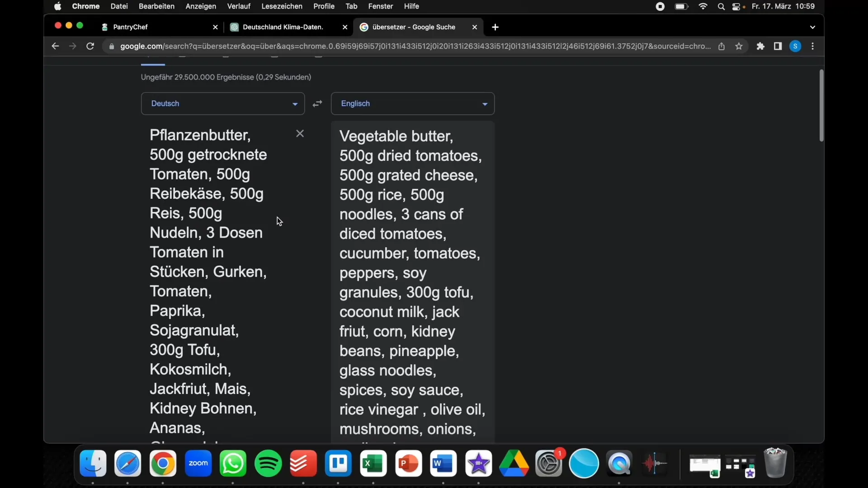Screen dimensions: 868x488
Task: Open the Chrome extensions puzzle icon
Action: (x=761, y=46)
